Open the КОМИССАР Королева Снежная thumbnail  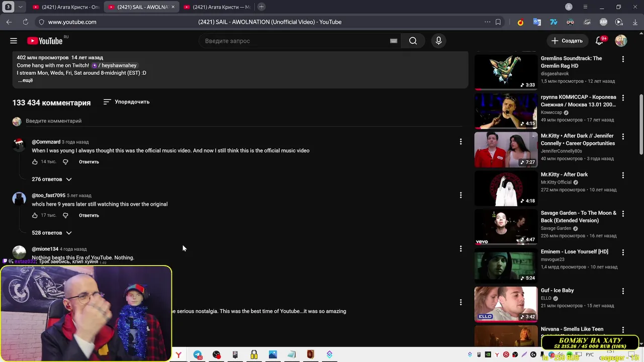point(506,111)
